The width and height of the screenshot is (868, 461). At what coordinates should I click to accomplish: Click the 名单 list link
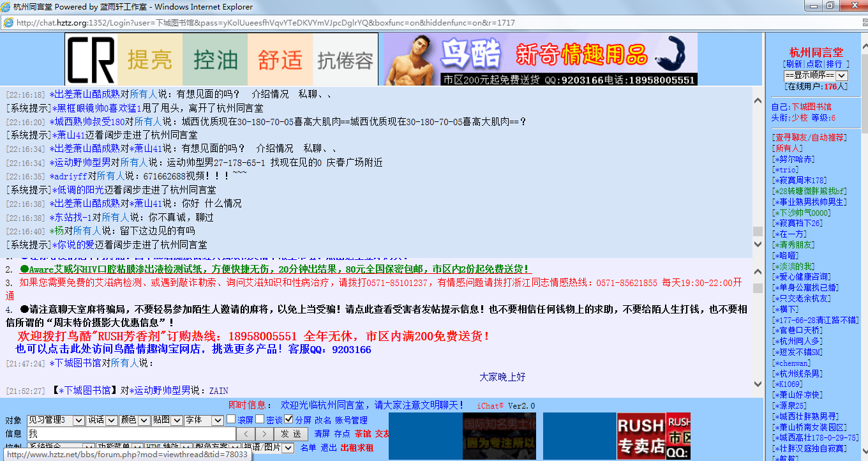click(x=308, y=448)
